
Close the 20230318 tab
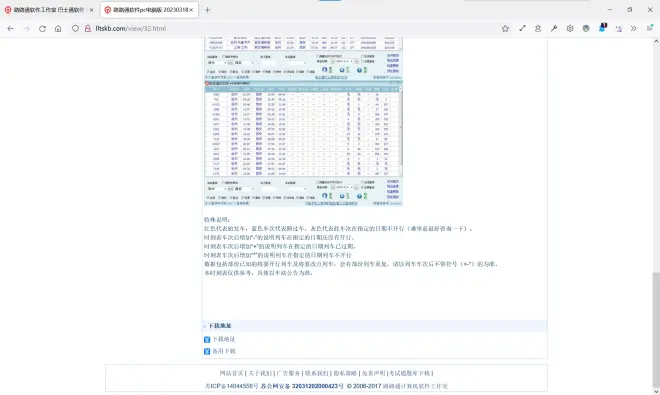click(x=191, y=10)
